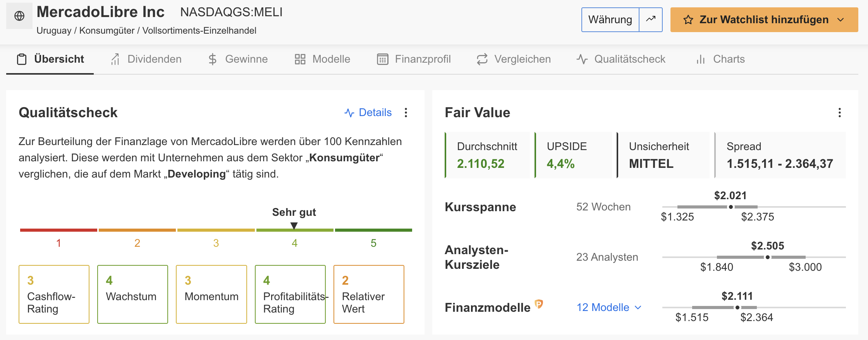Select the Relativer Wert score card

[x=369, y=294]
